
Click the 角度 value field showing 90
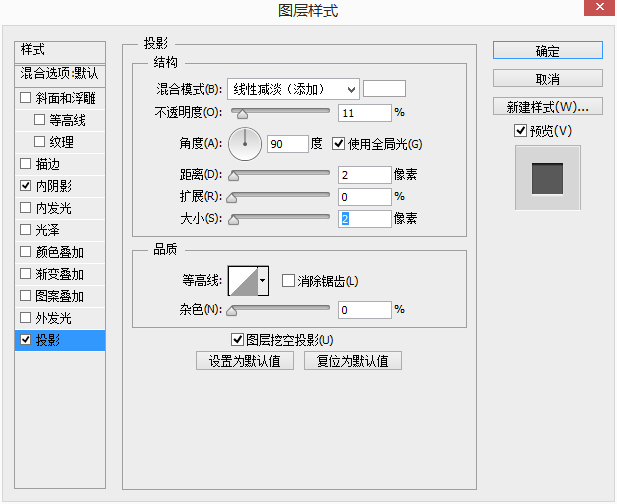point(288,144)
